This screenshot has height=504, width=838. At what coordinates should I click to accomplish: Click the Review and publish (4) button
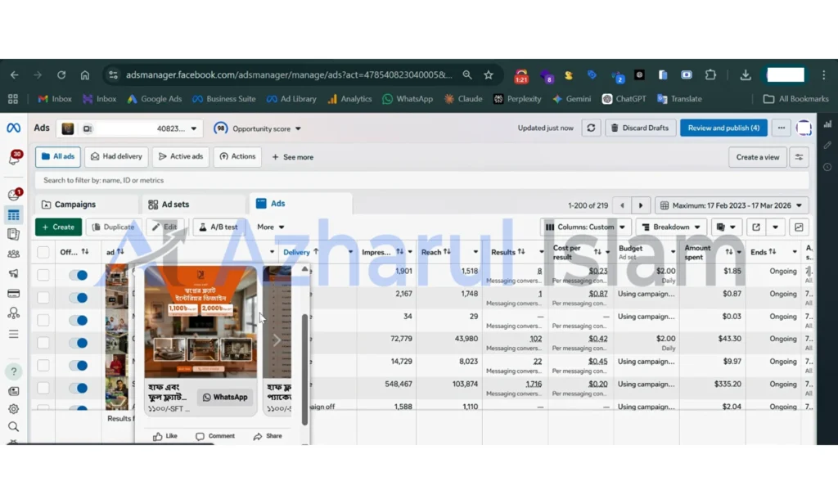coord(723,128)
